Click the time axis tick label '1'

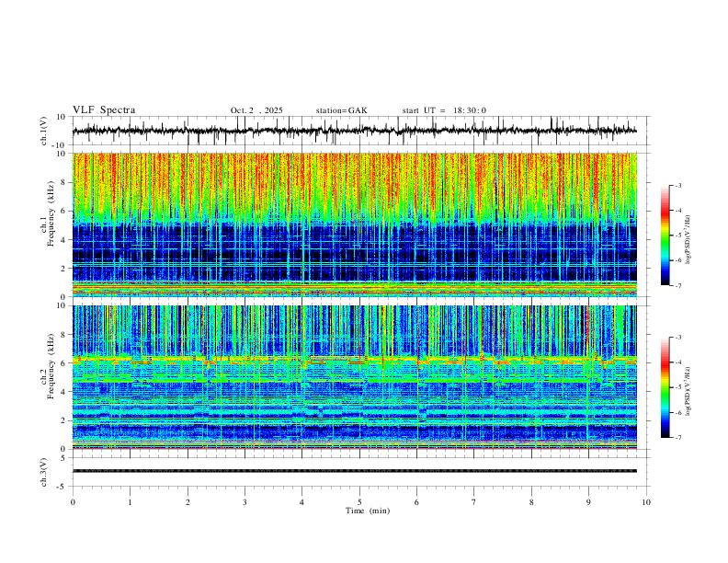tap(130, 502)
